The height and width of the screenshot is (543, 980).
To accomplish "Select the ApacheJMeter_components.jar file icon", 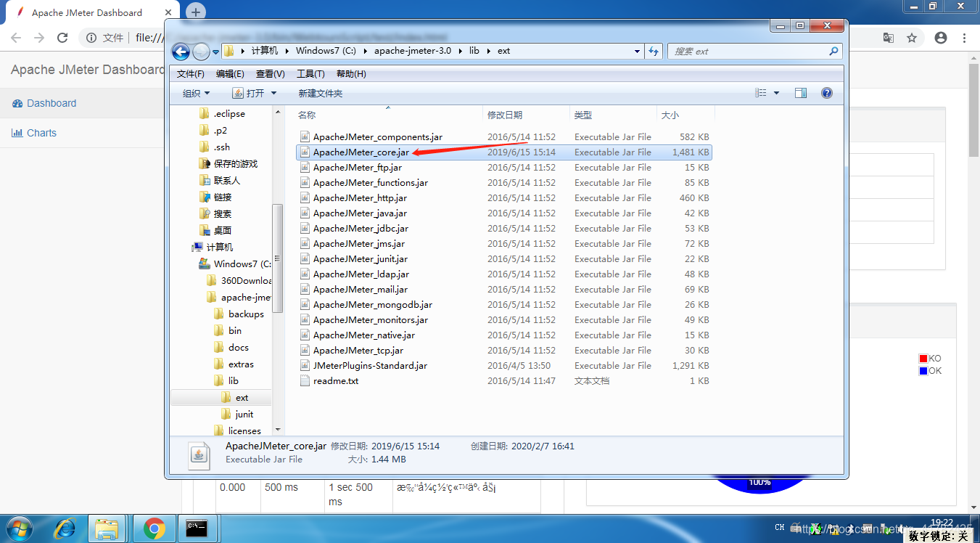I will pyautogui.click(x=305, y=136).
